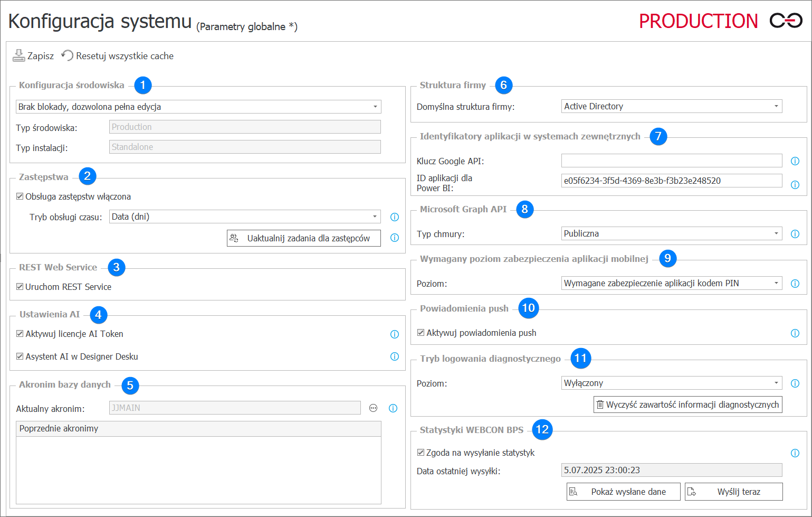The width and height of the screenshot is (812, 517).
Task: Show info for diagnostic logging Poziom
Action: [x=795, y=383]
